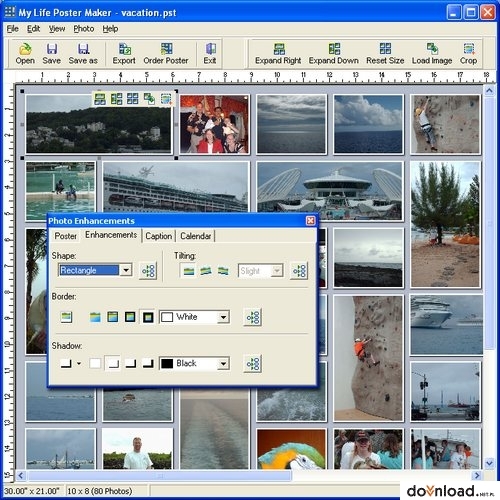Select the second tilting style icon
This screenshot has width=500, height=500.
pos(206,271)
